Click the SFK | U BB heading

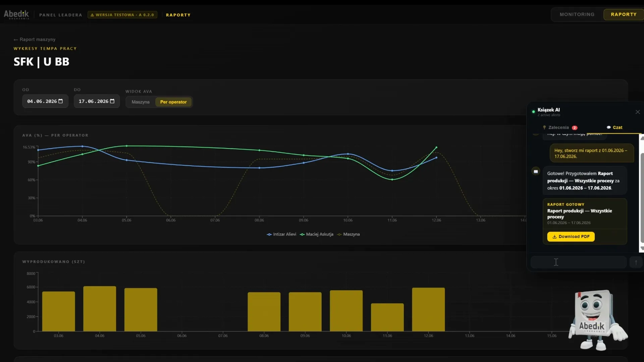click(41, 62)
